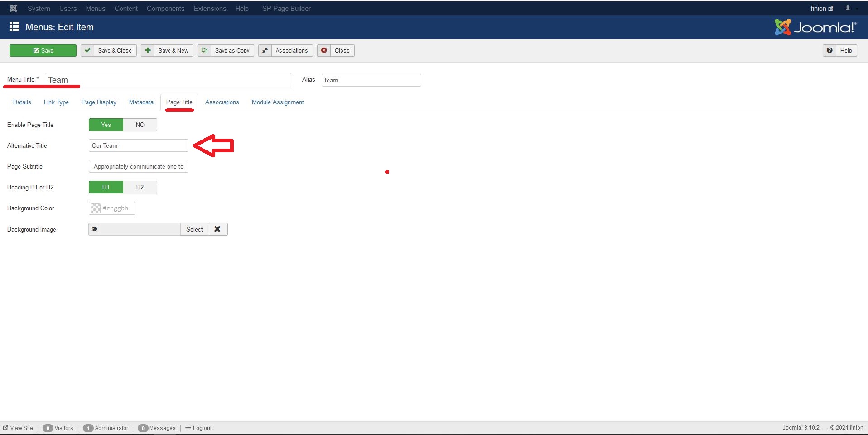Switch to the Metadata tab

(x=141, y=102)
